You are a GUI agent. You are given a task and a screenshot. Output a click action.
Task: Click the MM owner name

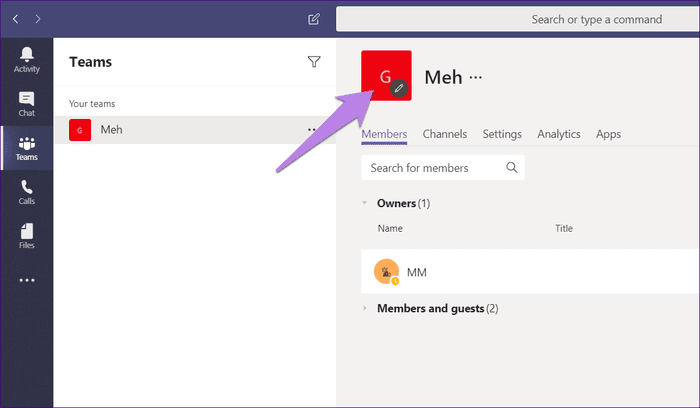[x=417, y=272]
